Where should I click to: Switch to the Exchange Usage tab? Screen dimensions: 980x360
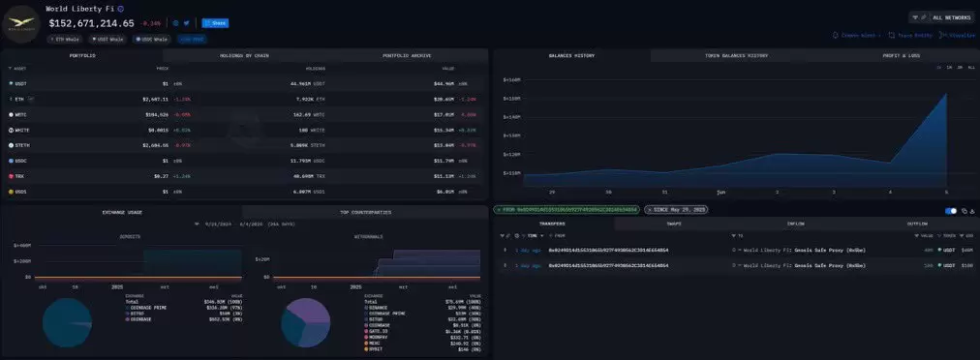point(122,212)
